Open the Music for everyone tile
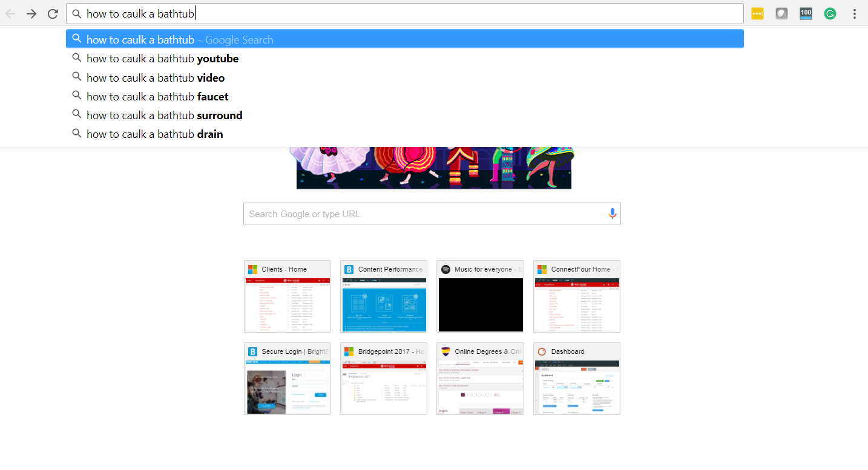Image resolution: width=868 pixels, height=470 pixels. (480, 296)
